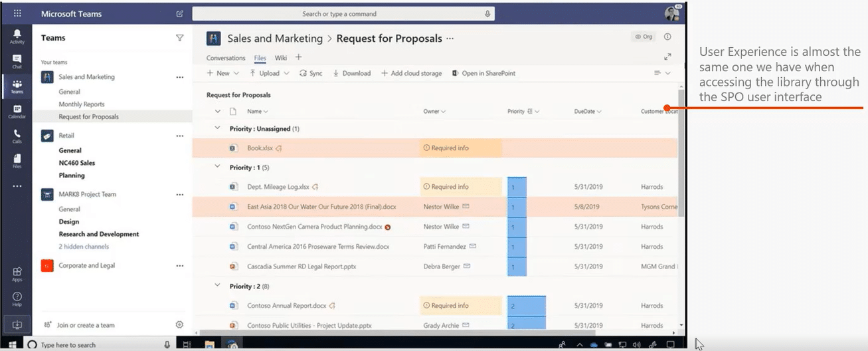The image size is (868, 351).
Task: Open the Activity feed in the sidebar
Action: (17, 37)
